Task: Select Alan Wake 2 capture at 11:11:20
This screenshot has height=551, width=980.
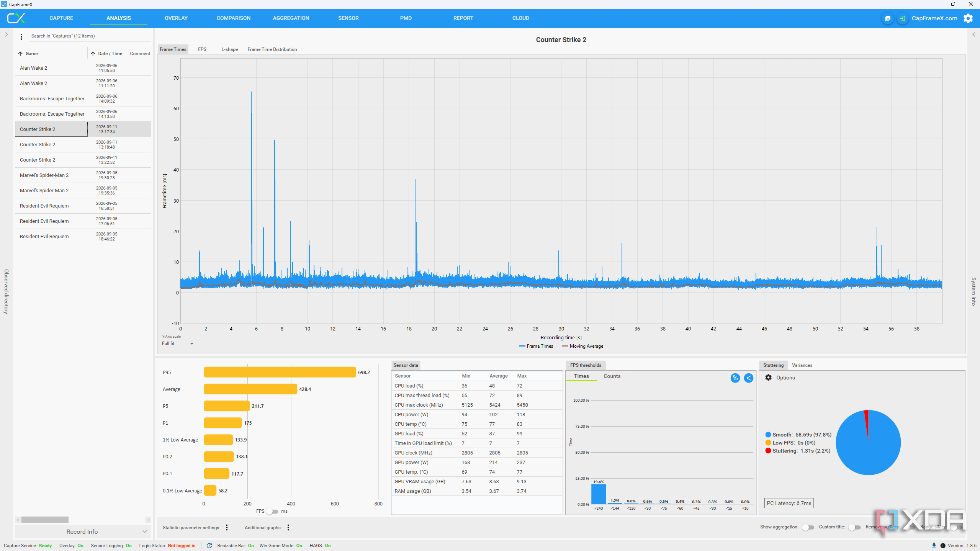Action: [83, 83]
